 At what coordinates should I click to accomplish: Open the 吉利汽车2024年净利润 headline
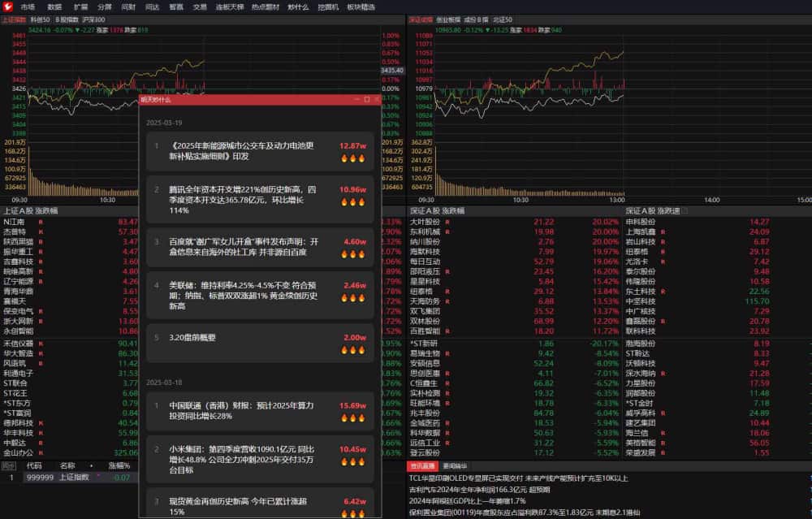click(480, 490)
